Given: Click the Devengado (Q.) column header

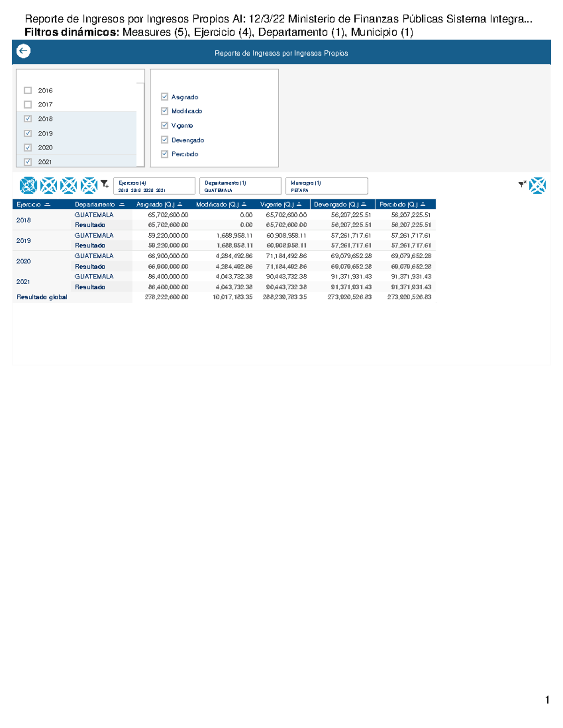Looking at the screenshot, I should click(x=336, y=204).
